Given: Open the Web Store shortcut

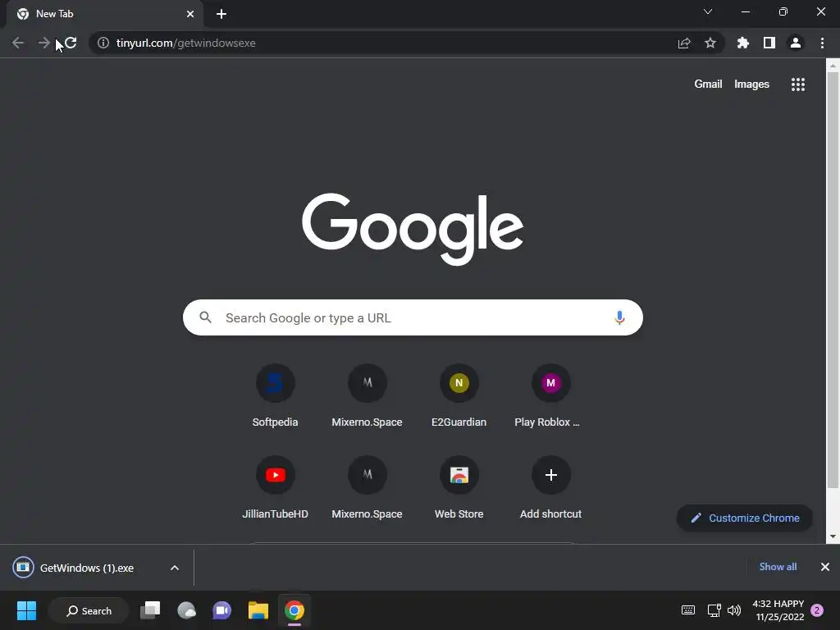Looking at the screenshot, I should pyautogui.click(x=459, y=488).
